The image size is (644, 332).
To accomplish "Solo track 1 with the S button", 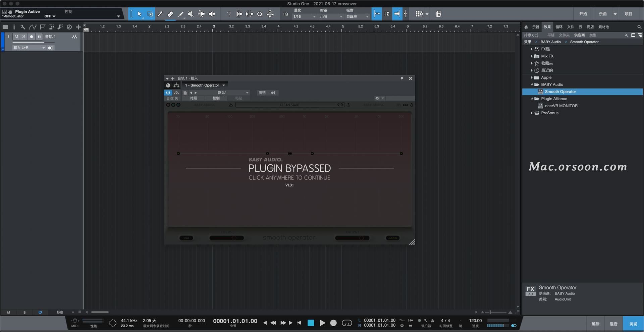I will (24, 37).
